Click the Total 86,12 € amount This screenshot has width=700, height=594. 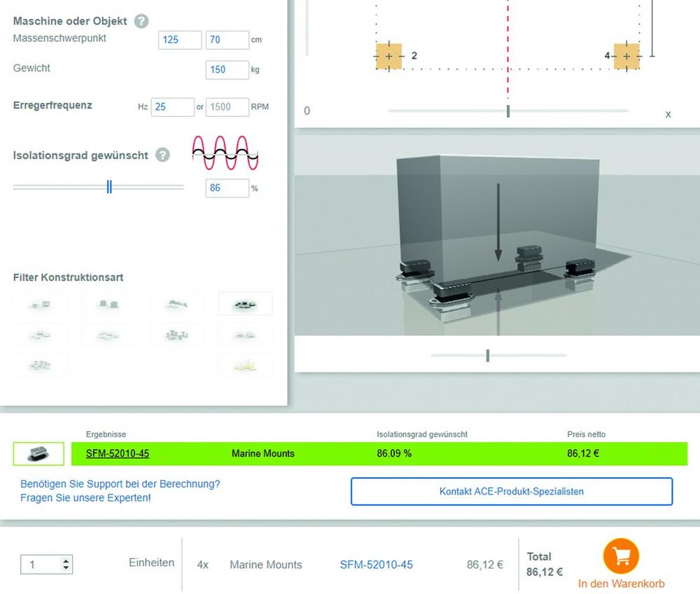544,572
